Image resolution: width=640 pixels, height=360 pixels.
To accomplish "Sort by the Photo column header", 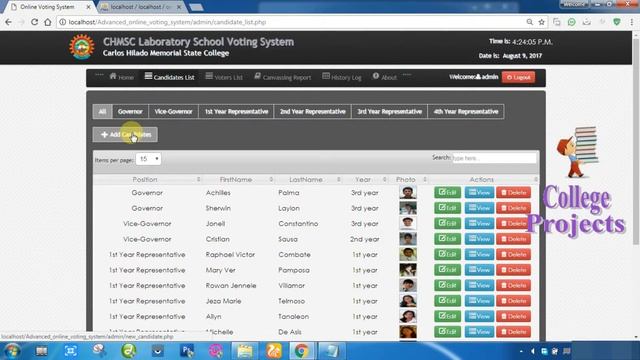I will pyautogui.click(x=408, y=179).
